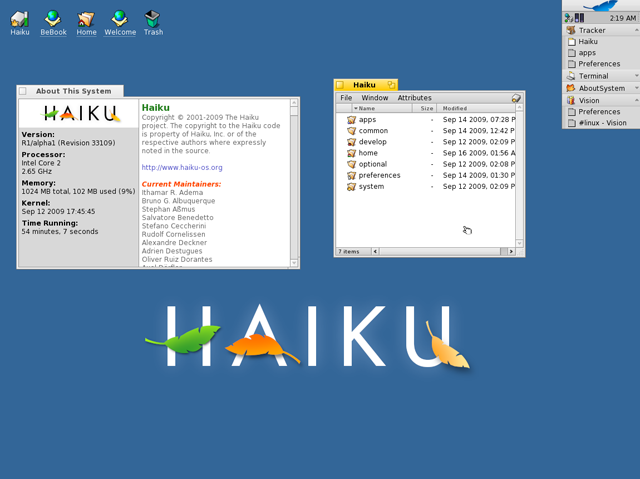Click 'R1/alpha1 (Revision 33109)' version text
The width and height of the screenshot is (640, 479).
69,143
